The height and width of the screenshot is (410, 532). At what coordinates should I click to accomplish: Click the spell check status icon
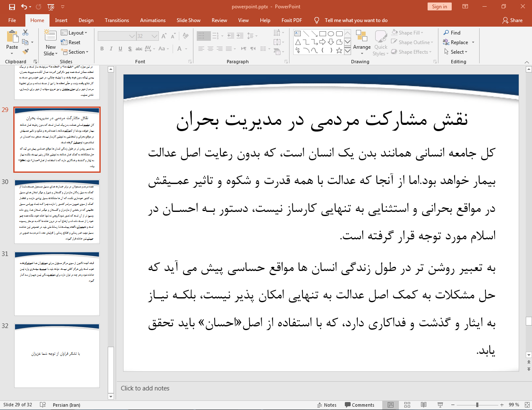(42, 405)
